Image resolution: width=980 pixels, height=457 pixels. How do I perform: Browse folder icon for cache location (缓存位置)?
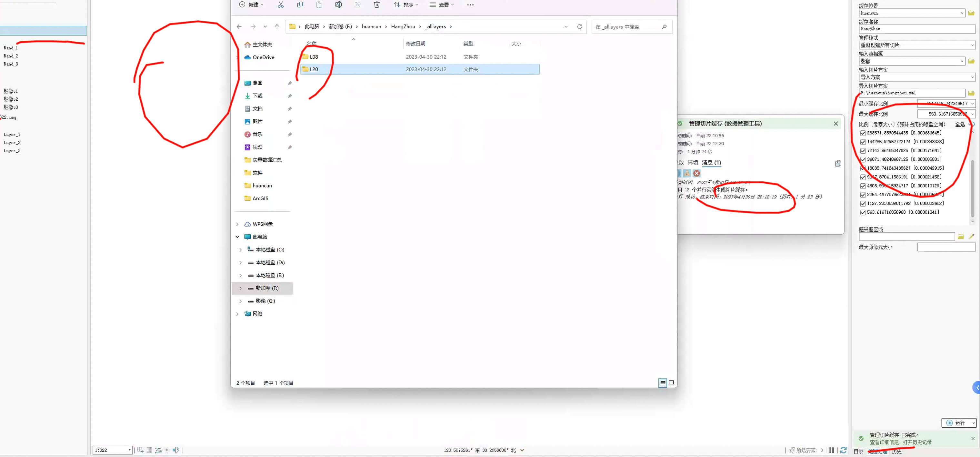pyautogui.click(x=971, y=13)
